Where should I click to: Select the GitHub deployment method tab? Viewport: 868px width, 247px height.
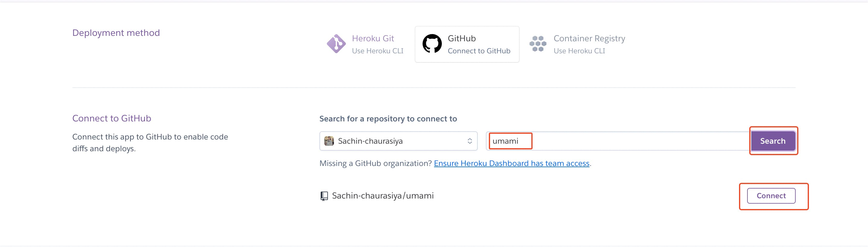pyautogui.click(x=467, y=44)
